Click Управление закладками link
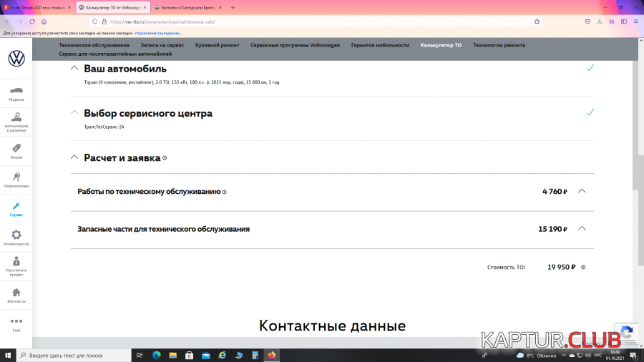Screen dimensions: 644x362 pyautogui.click(x=158, y=33)
